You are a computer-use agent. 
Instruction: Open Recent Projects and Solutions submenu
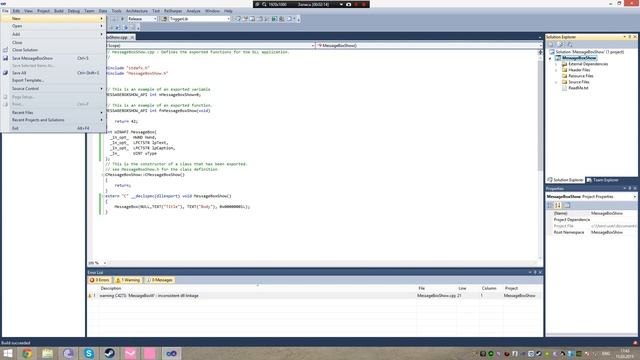point(54,120)
